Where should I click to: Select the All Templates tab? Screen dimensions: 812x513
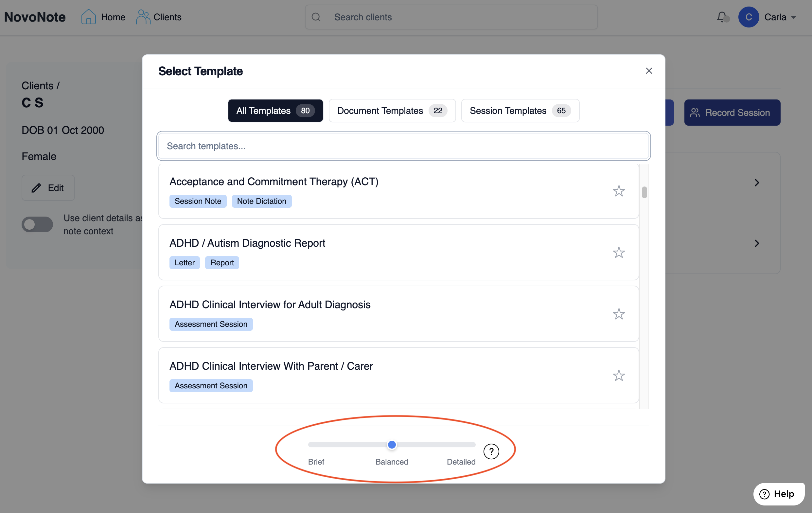[275, 111]
